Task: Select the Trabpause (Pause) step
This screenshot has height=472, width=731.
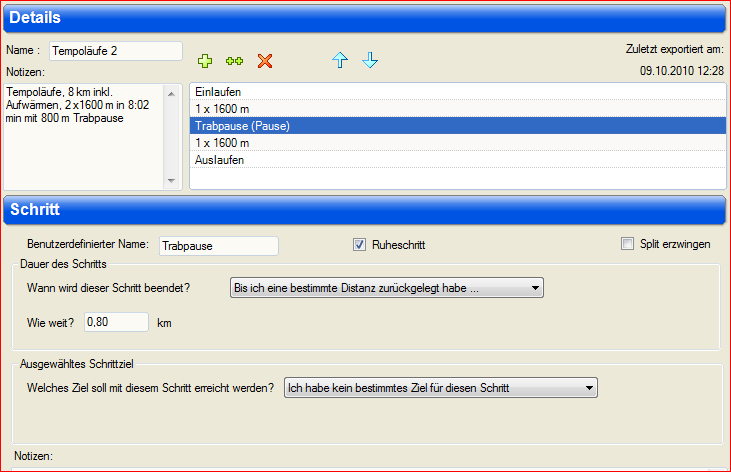Action: click(x=457, y=125)
